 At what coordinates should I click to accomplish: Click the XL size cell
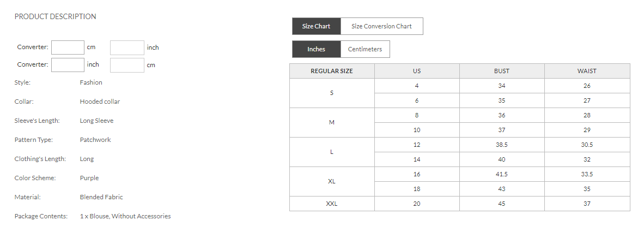coord(332,181)
